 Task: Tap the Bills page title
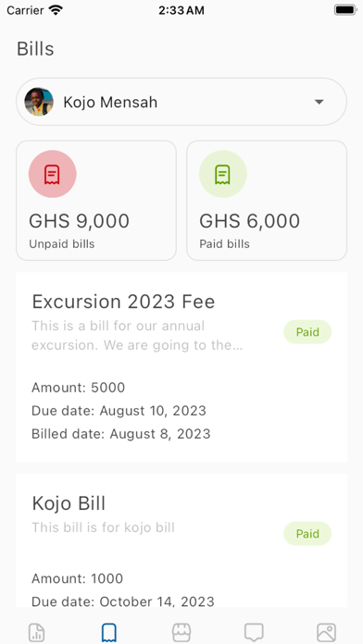point(35,49)
